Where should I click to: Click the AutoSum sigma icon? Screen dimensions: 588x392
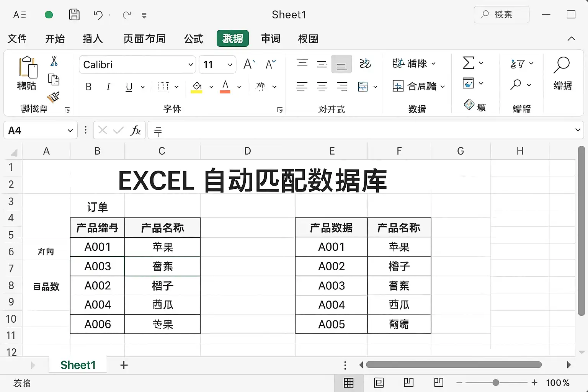(x=468, y=63)
